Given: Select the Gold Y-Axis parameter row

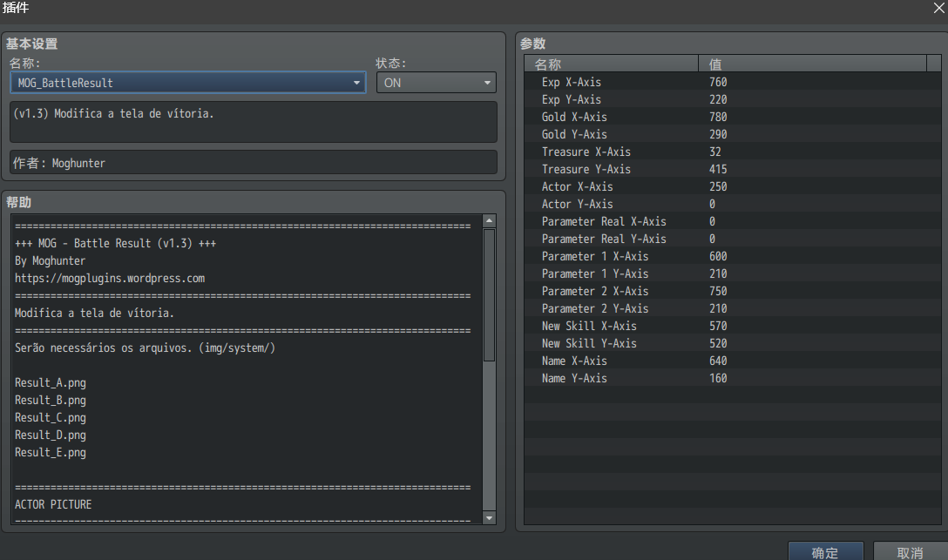Looking at the screenshot, I should coord(732,135).
